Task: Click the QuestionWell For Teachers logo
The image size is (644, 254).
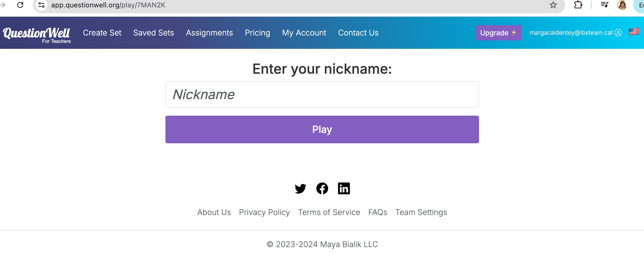Action: (x=37, y=34)
